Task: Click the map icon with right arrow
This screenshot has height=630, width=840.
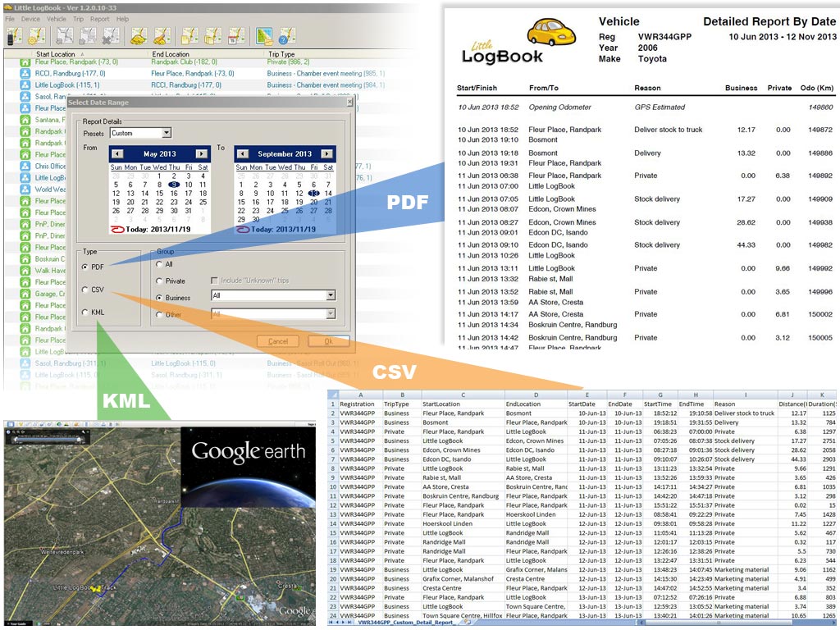Action: 88,36
